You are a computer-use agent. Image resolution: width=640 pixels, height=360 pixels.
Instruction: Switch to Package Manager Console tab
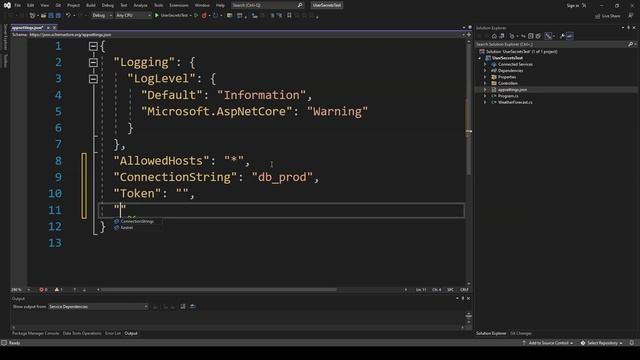[36, 333]
